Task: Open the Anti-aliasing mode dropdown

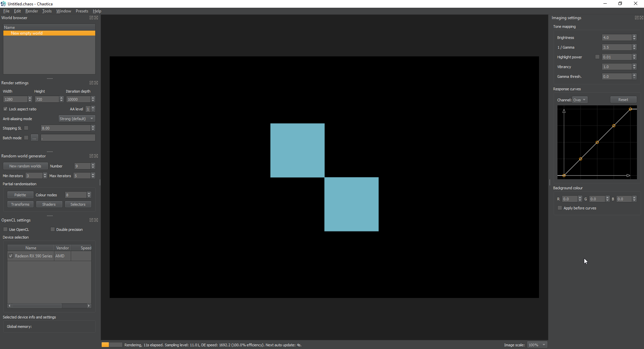Action: click(77, 119)
